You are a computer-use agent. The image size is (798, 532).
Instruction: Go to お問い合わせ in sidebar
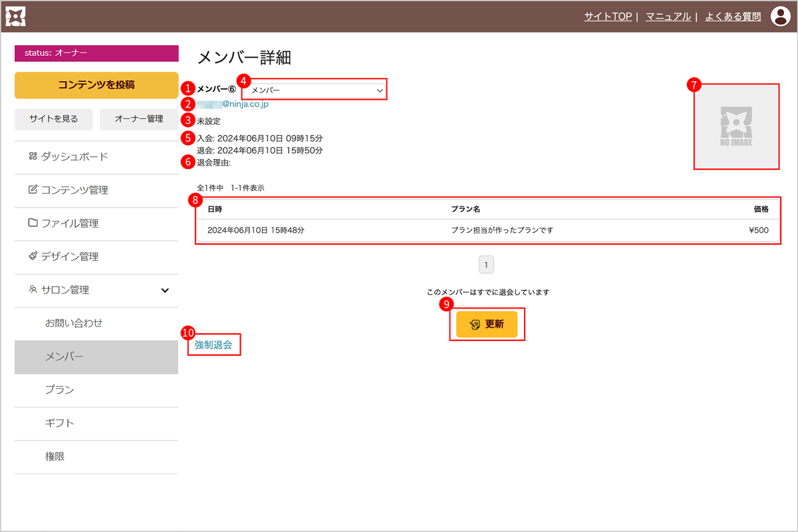click(73, 324)
